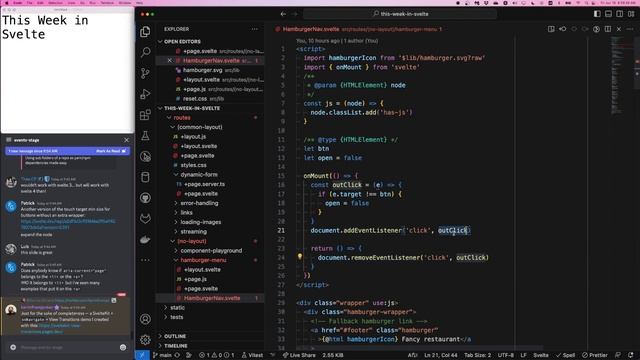
Task: Open the database view icon
Action: [x=145, y=177]
